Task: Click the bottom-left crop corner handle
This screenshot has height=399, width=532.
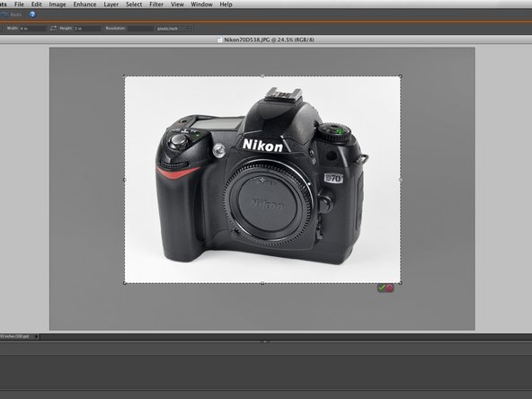Action: (125, 282)
